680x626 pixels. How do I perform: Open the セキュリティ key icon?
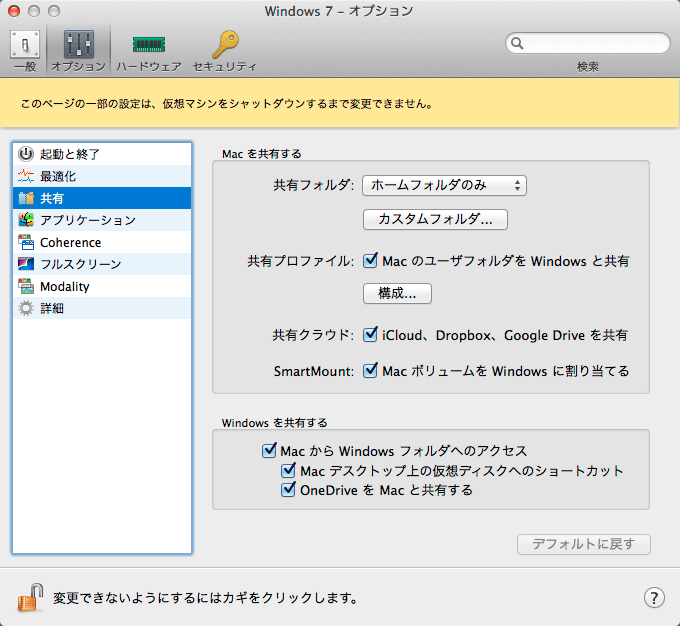tap(225, 44)
